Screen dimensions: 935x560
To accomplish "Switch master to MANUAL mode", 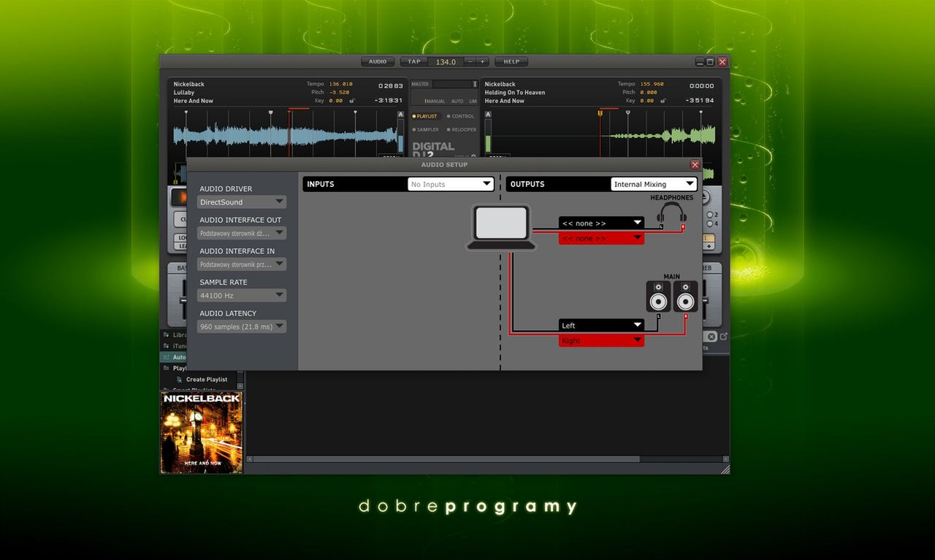I will pyautogui.click(x=435, y=101).
